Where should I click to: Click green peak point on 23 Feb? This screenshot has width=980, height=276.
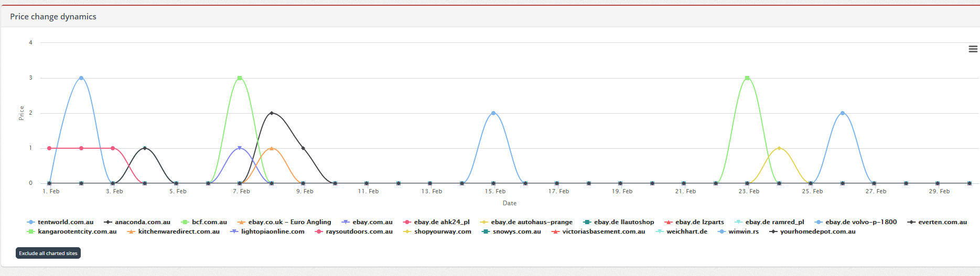pyautogui.click(x=747, y=78)
